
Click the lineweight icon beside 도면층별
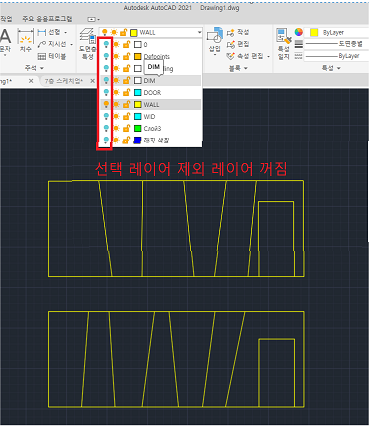[299, 44]
